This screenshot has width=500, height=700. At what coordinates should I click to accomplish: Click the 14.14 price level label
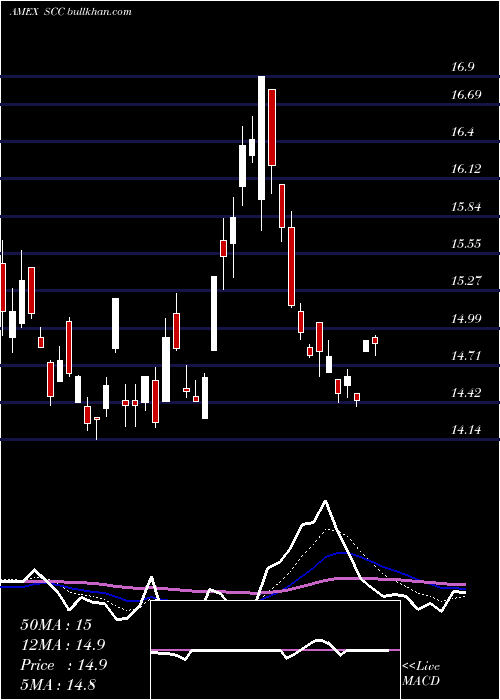[466, 430]
